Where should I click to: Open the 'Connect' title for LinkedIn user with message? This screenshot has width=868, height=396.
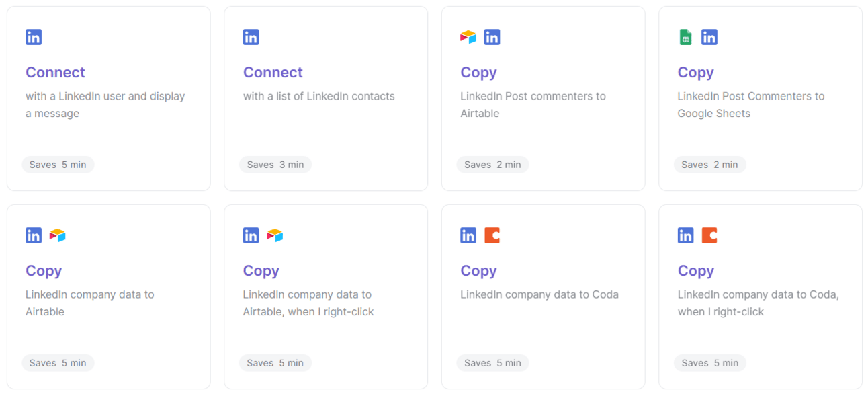point(55,72)
